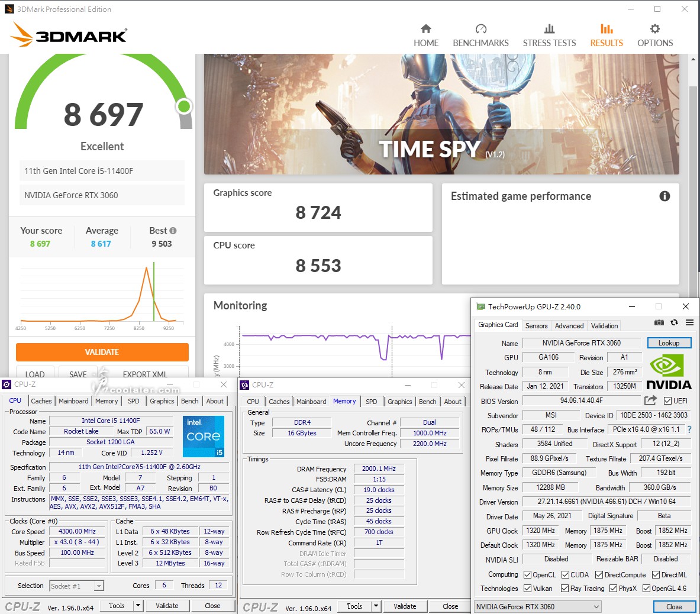The height and width of the screenshot is (614, 700).
Task: Switch to the GPU-Z Sensors tab
Action: (536, 326)
